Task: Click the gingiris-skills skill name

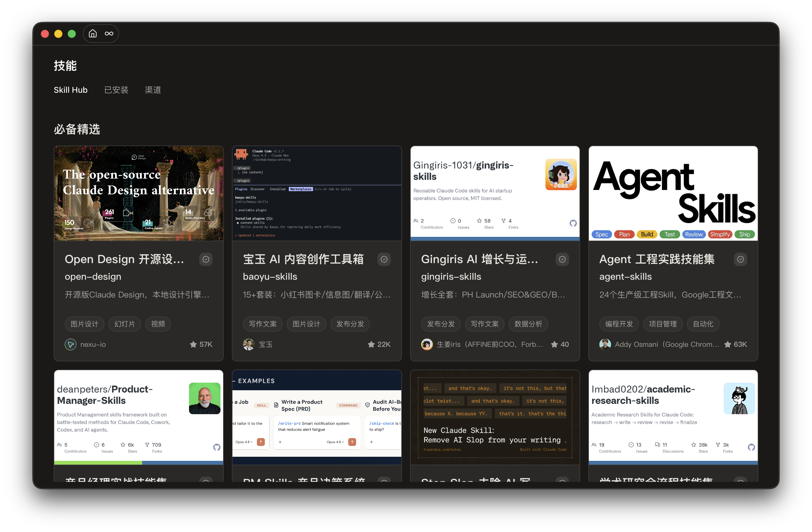Action: point(451,277)
